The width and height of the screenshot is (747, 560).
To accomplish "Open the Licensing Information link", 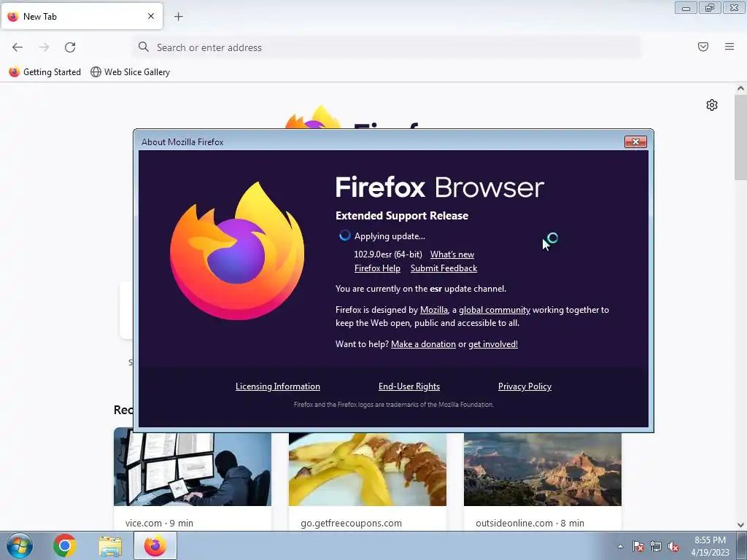I will point(278,386).
